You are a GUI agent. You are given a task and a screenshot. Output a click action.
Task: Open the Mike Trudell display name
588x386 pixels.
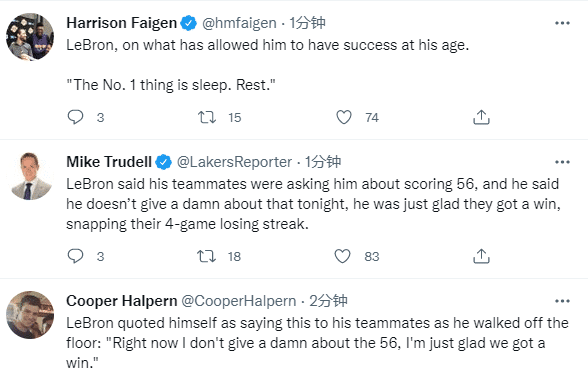coord(109,162)
